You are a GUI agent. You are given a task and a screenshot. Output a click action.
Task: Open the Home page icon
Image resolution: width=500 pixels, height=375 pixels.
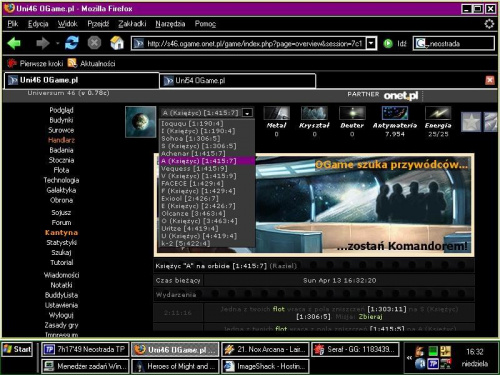click(x=117, y=43)
